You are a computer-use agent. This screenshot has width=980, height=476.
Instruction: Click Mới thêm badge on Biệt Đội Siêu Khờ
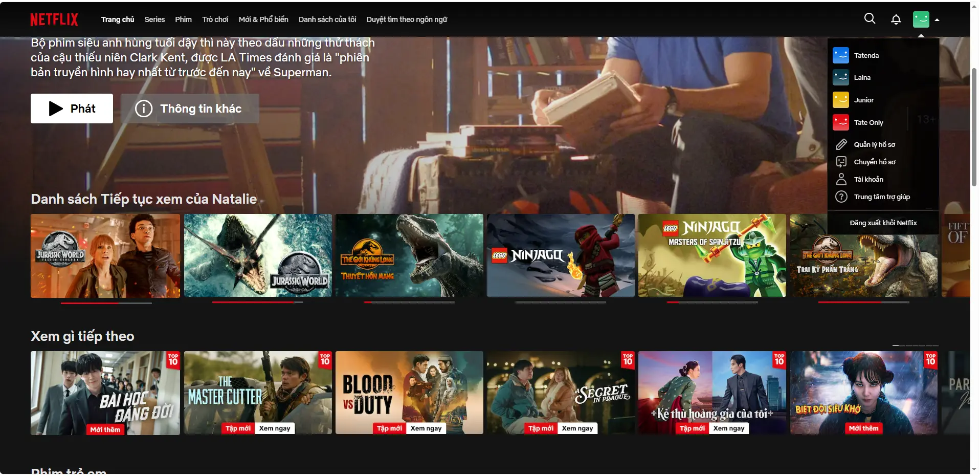864,428
